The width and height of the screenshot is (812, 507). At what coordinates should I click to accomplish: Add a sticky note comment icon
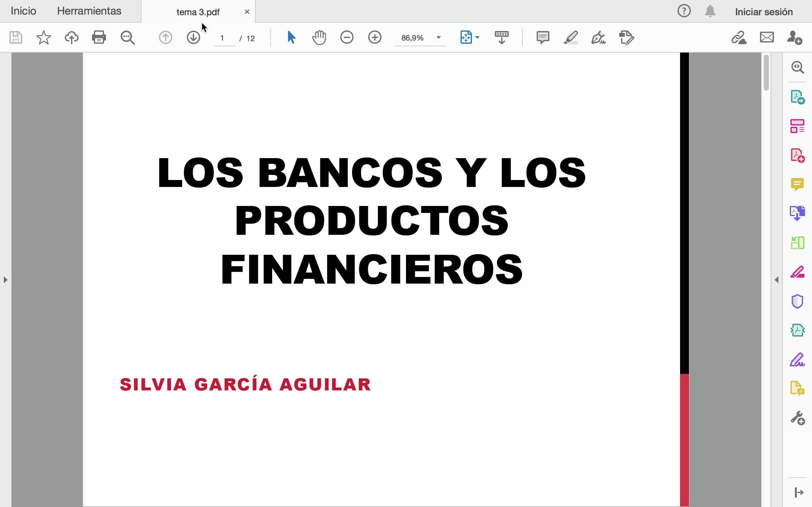543,38
